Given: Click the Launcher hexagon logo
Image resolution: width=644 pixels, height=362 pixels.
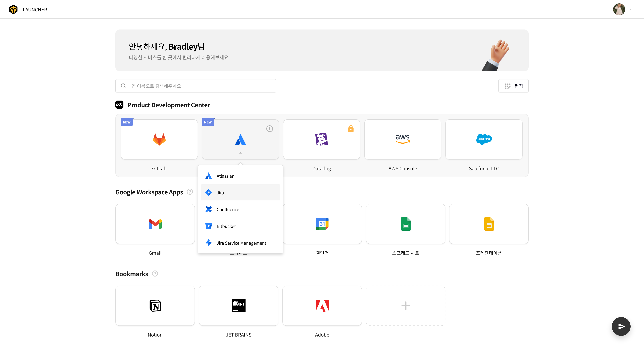Looking at the screenshot, I should click(13, 10).
